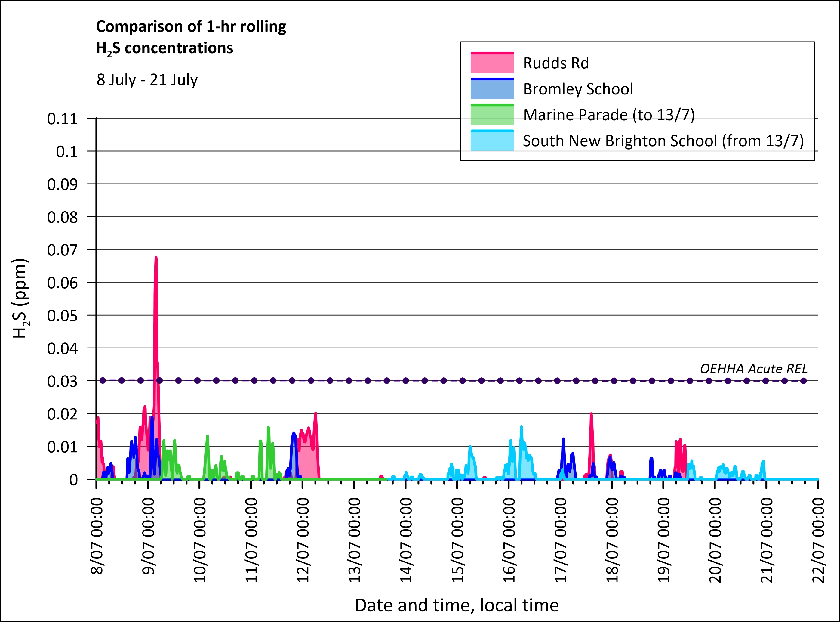Click the South New Brighton School legend text
Image resolution: width=840 pixels, height=622 pixels.
pyautogui.click(x=663, y=141)
